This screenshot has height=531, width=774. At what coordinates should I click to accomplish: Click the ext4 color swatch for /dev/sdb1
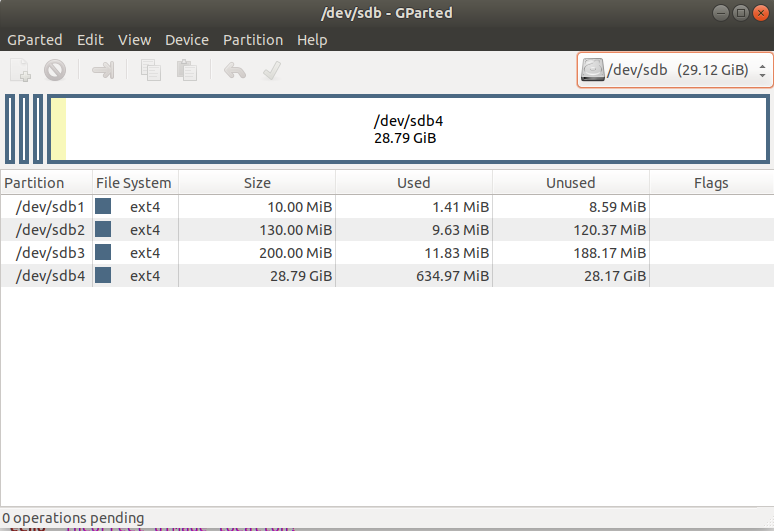[103, 206]
